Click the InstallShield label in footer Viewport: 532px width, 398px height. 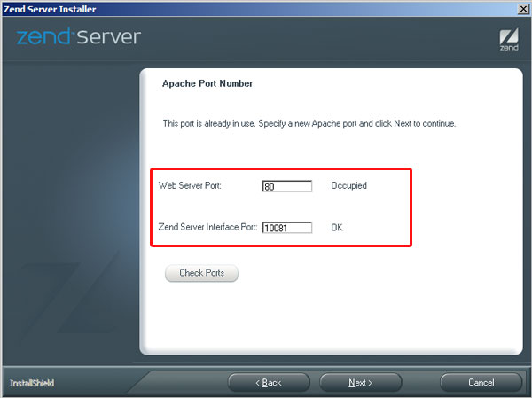(32, 383)
